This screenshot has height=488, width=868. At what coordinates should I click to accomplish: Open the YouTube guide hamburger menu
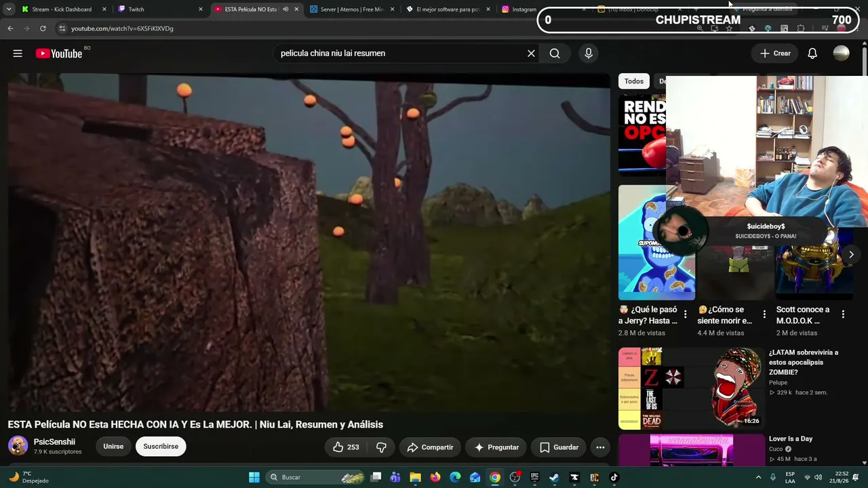tap(18, 54)
